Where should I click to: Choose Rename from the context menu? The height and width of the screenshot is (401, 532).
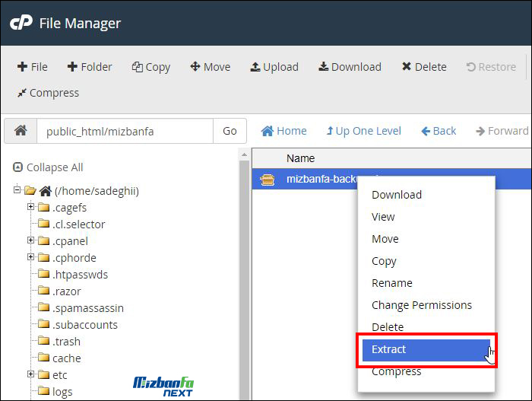click(x=391, y=283)
